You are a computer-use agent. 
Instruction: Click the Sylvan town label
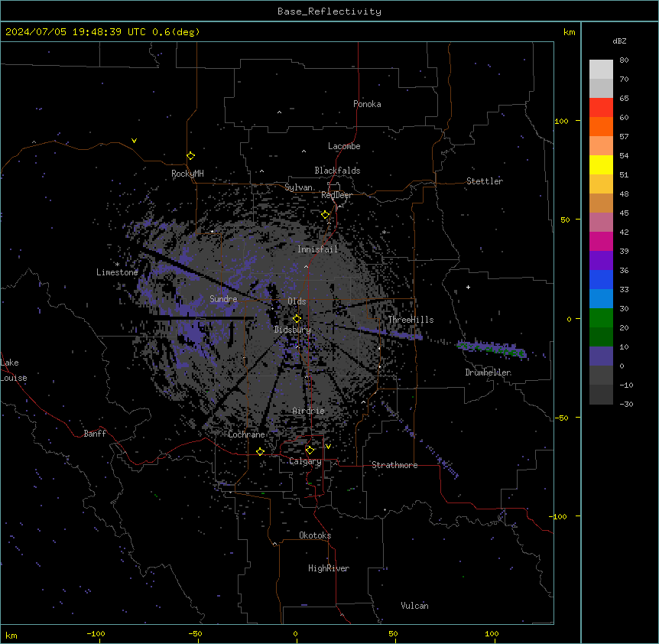coord(298,187)
